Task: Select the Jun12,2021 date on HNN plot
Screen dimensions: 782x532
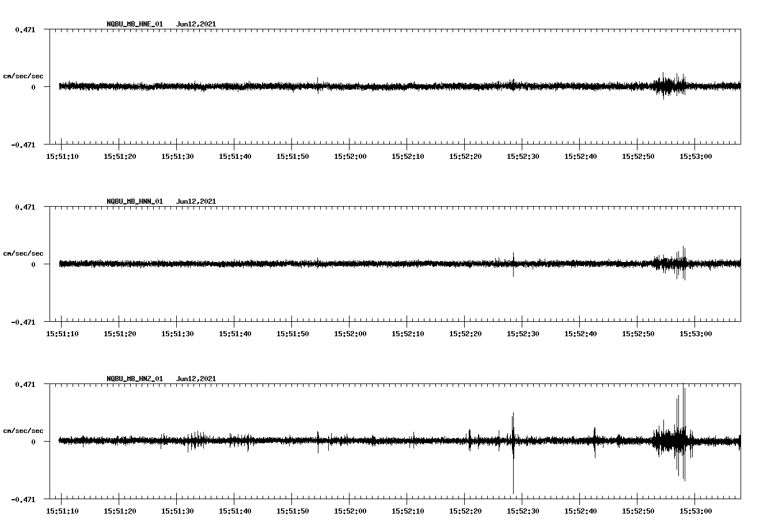Action: coord(196,202)
